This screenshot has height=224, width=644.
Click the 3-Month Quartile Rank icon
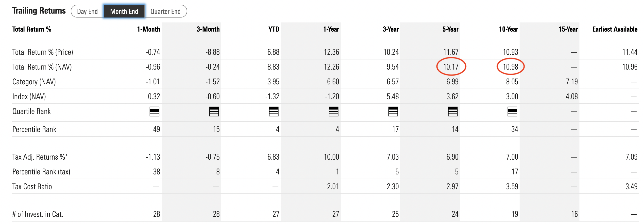coord(215,112)
